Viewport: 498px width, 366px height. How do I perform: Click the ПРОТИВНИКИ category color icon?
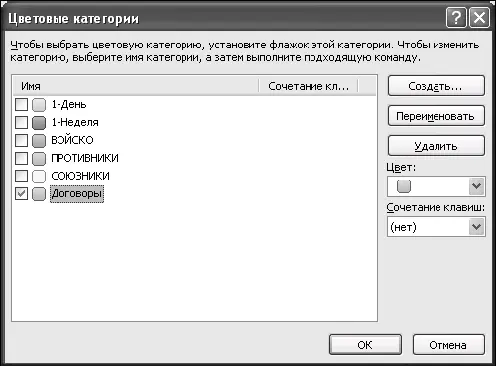(x=39, y=158)
